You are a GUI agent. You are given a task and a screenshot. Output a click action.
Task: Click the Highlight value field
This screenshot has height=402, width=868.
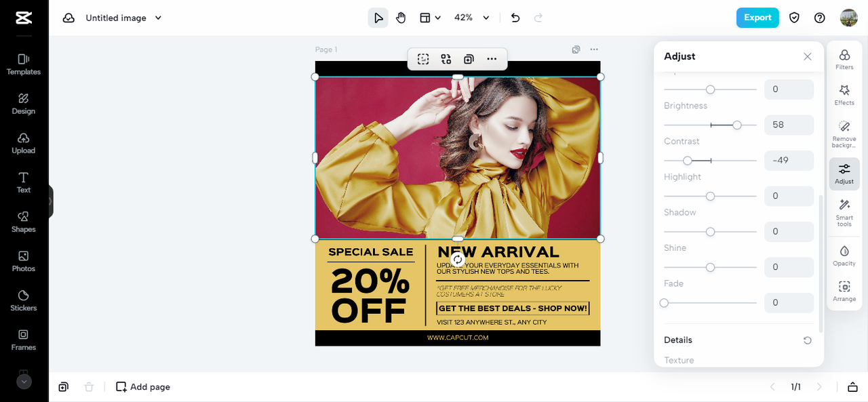[789, 196]
